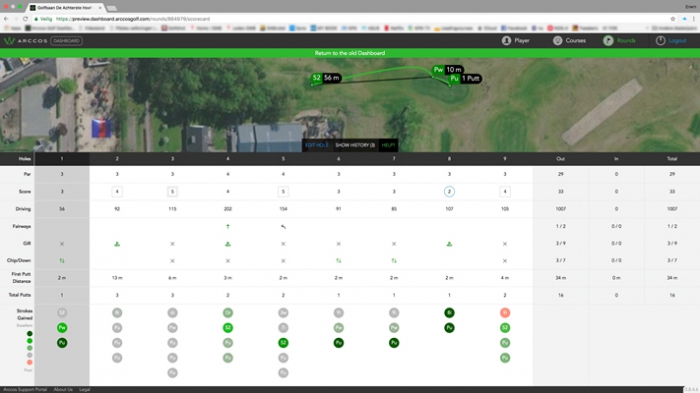Click Return to the old Dashboard banner
The image size is (700, 393).
[x=350, y=53]
